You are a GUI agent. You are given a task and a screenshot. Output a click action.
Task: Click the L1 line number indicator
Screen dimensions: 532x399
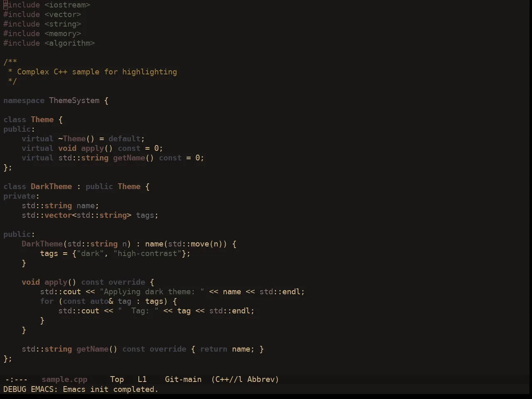(142, 379)
